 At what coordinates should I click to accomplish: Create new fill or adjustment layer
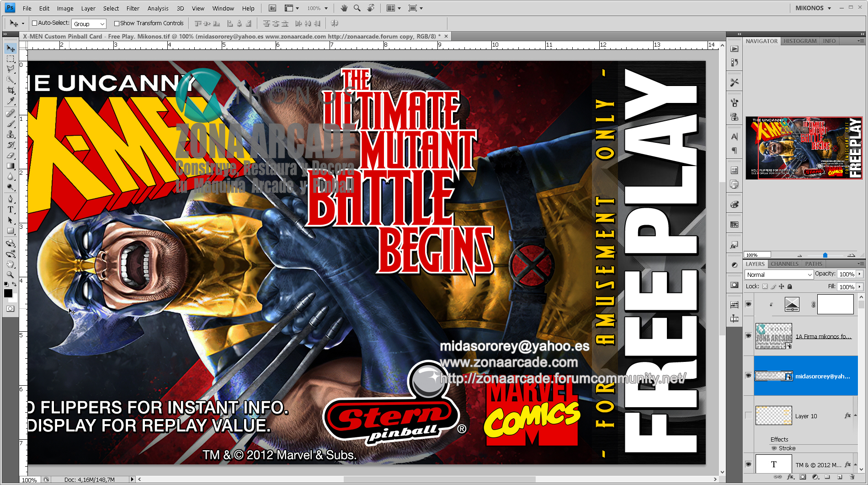815,477
